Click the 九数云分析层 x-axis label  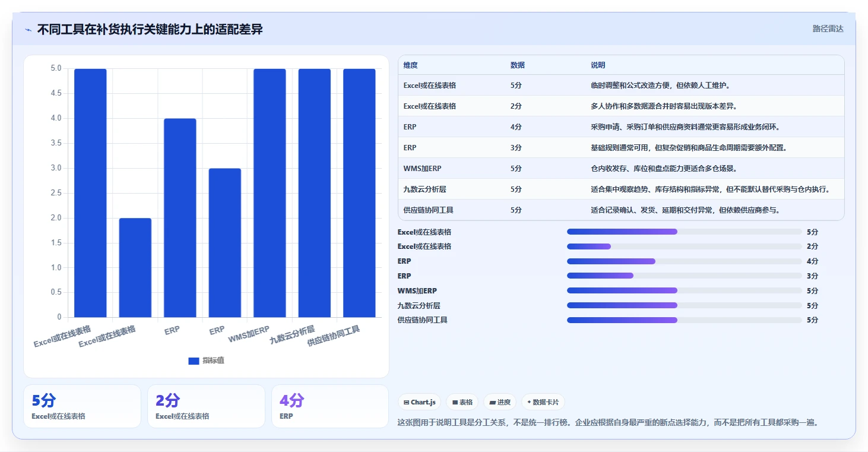(x=292, y=335)
